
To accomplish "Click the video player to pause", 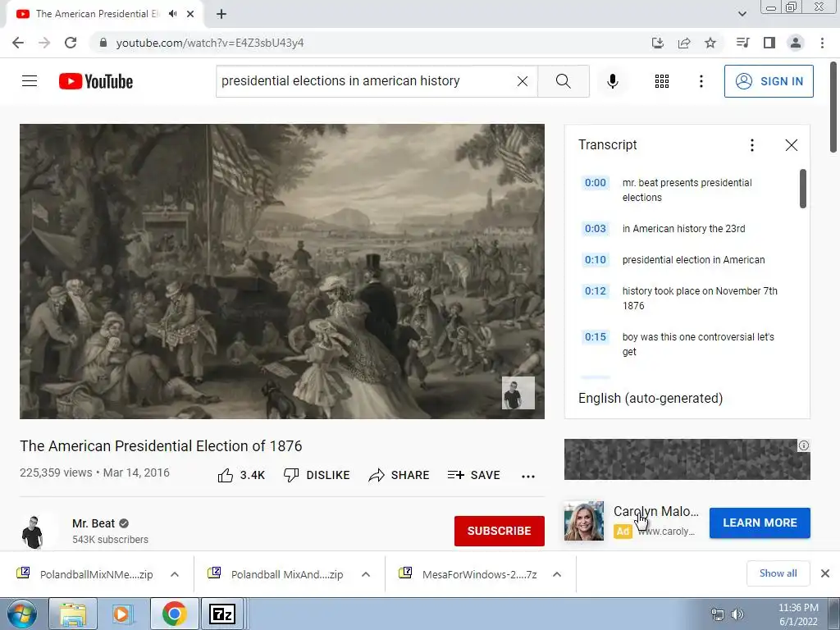I will coord(282,272).
